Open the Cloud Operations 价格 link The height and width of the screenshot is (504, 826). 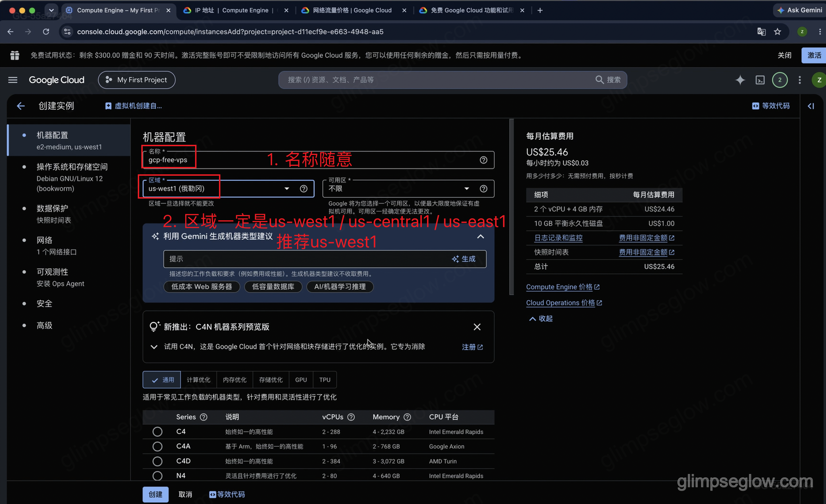coord(564,303)
